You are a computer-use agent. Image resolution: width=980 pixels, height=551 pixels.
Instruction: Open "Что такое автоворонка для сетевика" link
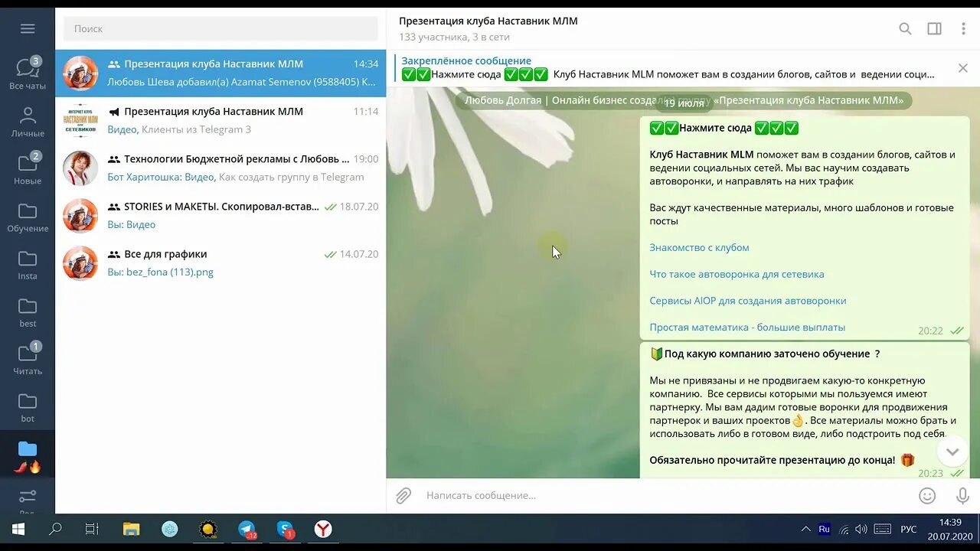pos(737,274)
